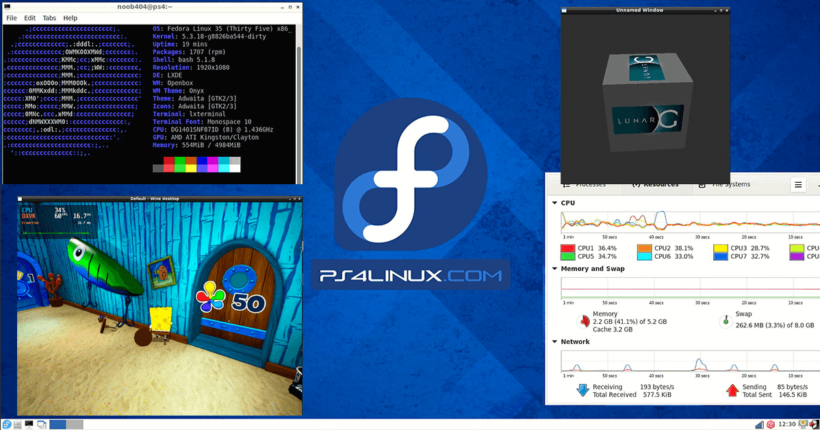Click the 'Uptime: 19 mins' line

(180, 44)
